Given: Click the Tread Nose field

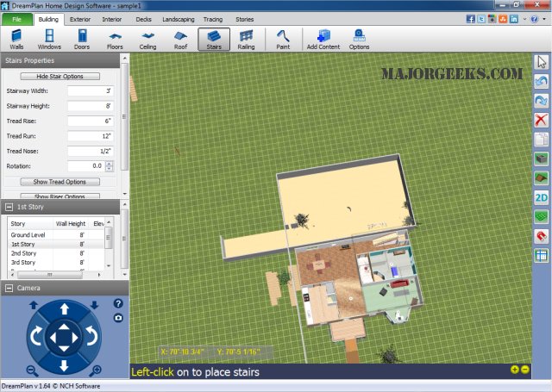Looking at the screenshot, I should point(91,151).
